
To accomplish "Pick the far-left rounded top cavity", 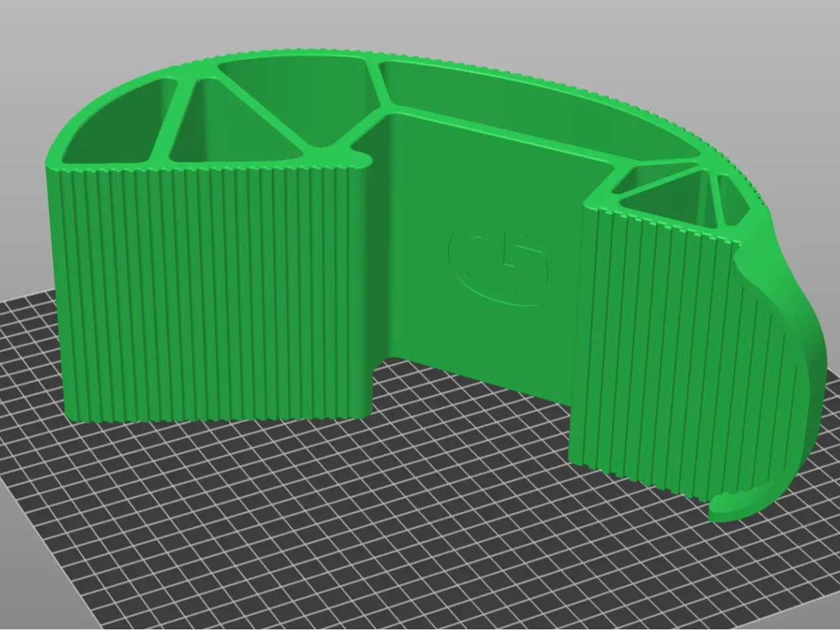I will click(x=113, y=126).
